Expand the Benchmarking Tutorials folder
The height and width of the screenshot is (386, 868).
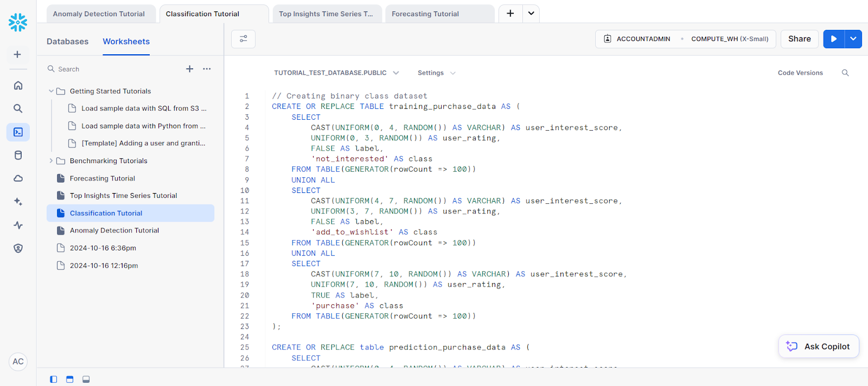(x=51, y=161)
